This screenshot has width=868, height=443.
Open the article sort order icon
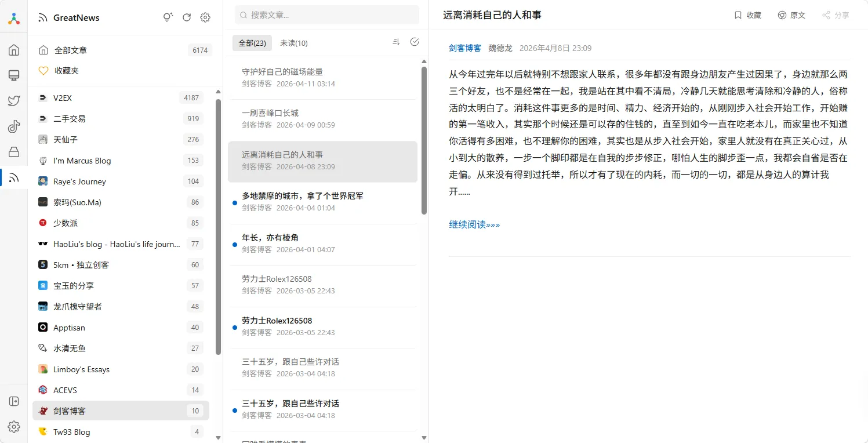[396, 42]
